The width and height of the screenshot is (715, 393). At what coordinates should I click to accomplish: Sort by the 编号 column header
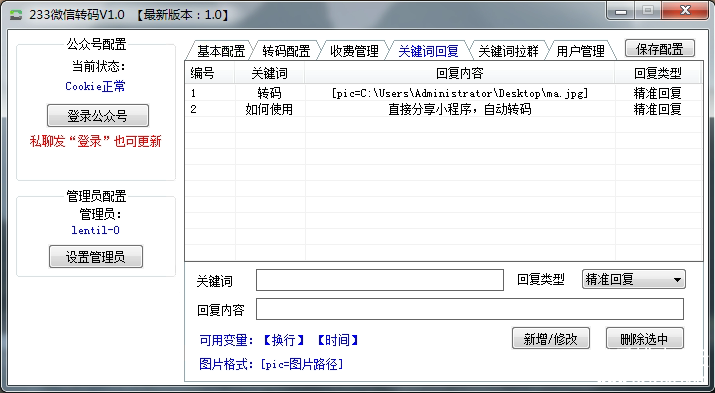(x=209, y=73)
